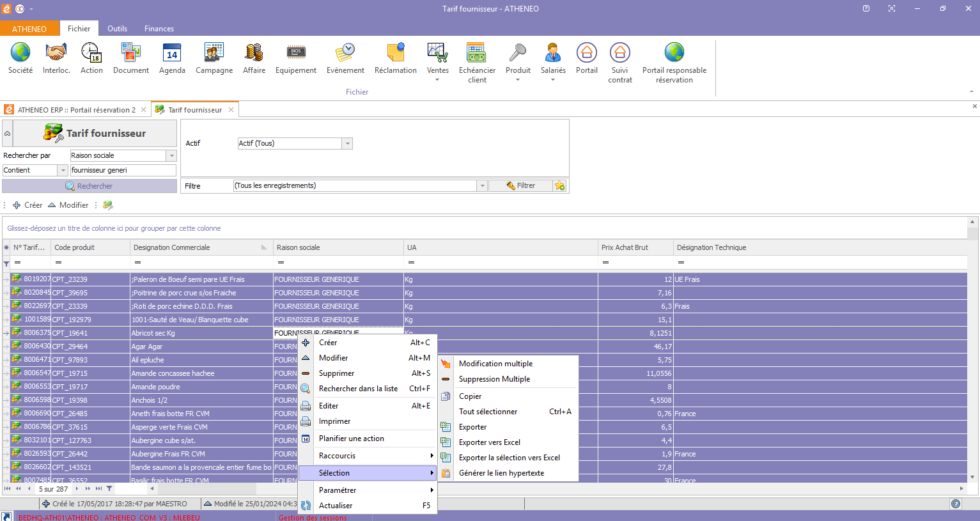Choose Modification multiple from the submenu
The height and width of the screenshot is (521, 980).
pos(495,364)
